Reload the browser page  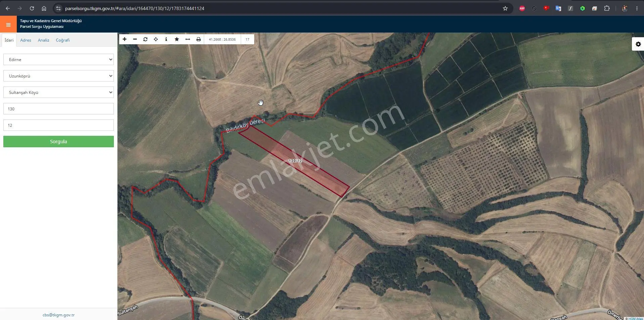32,8
